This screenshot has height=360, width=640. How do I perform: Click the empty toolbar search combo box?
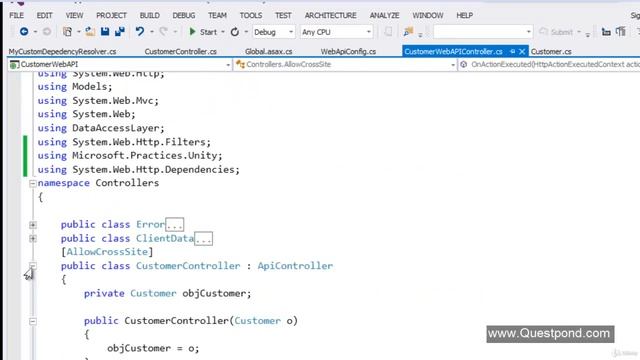pos(483,32)
